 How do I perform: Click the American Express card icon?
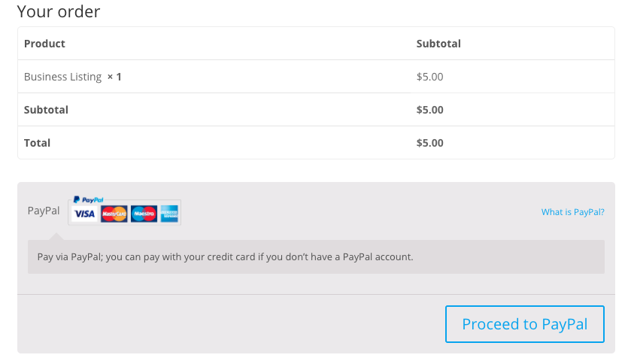[169, 214]
